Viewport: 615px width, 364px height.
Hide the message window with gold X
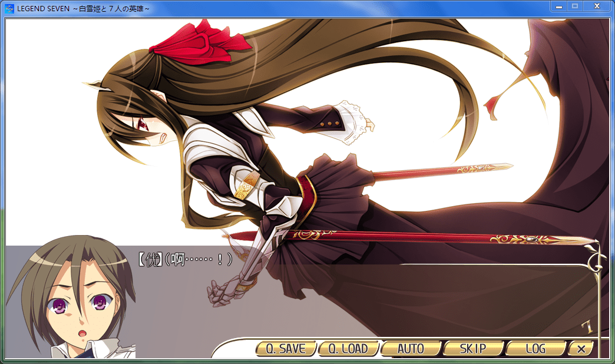581,349
